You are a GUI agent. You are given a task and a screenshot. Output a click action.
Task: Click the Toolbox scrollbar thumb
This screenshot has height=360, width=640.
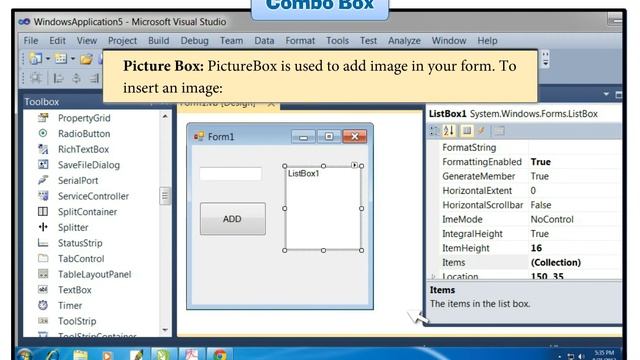coord(165,196)
